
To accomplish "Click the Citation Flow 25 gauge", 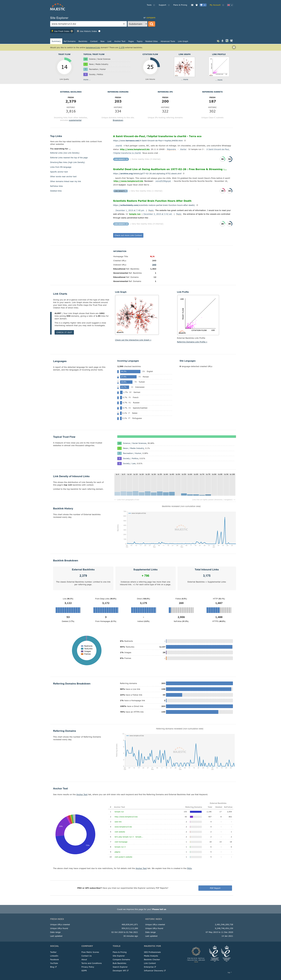I will point(150,67).
